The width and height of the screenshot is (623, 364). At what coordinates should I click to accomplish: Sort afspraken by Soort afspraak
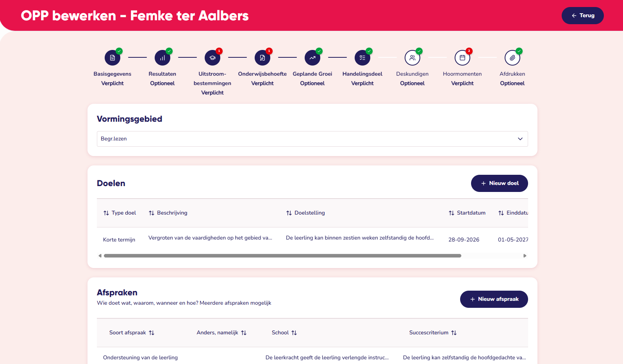point(132,333)
